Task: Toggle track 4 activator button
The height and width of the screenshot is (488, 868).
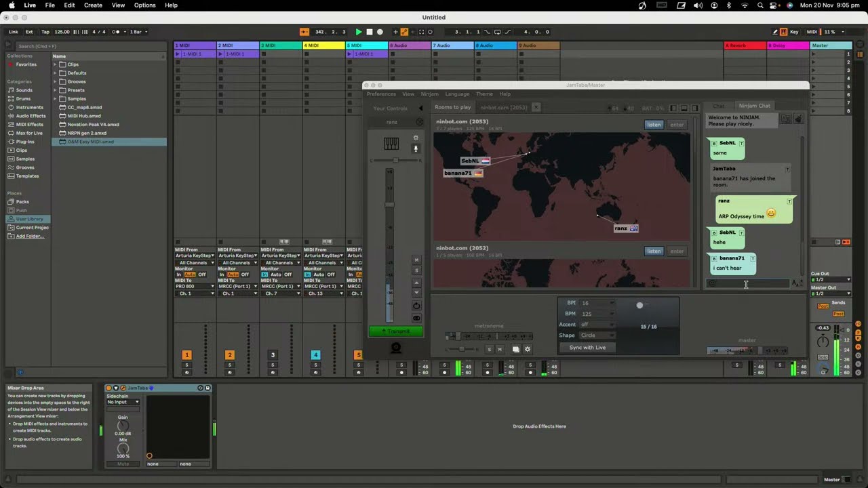Action: [x=315, y=354]
